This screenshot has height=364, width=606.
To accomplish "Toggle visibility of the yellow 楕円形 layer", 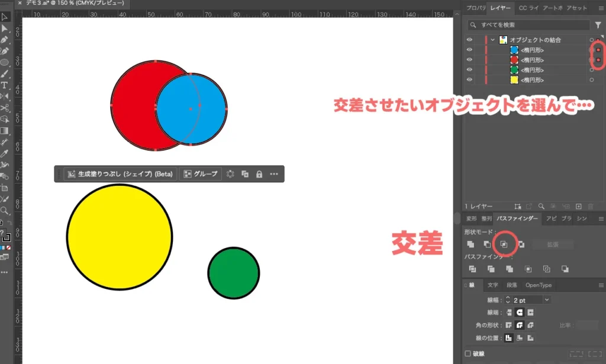I will 469,79.
